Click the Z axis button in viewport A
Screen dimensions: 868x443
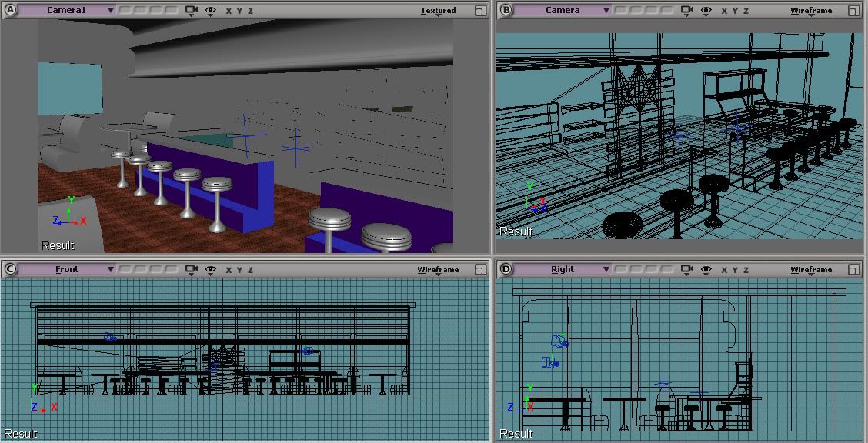pos(250,11)
